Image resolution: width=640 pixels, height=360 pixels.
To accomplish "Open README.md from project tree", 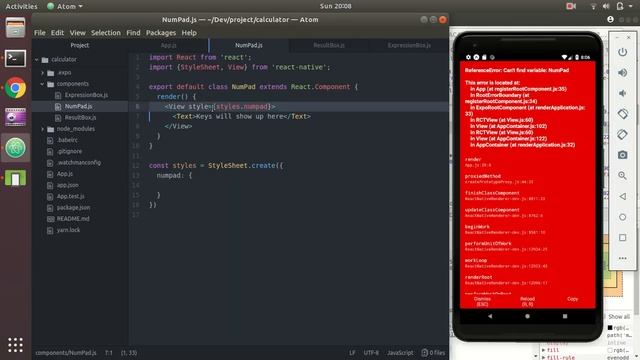I will coord(73,219).
